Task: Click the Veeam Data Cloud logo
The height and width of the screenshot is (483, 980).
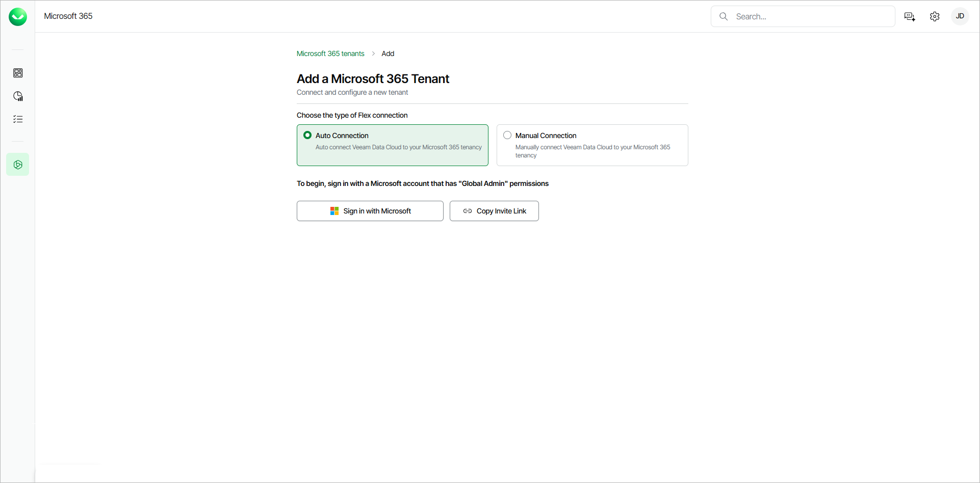Action: point(18,17)
